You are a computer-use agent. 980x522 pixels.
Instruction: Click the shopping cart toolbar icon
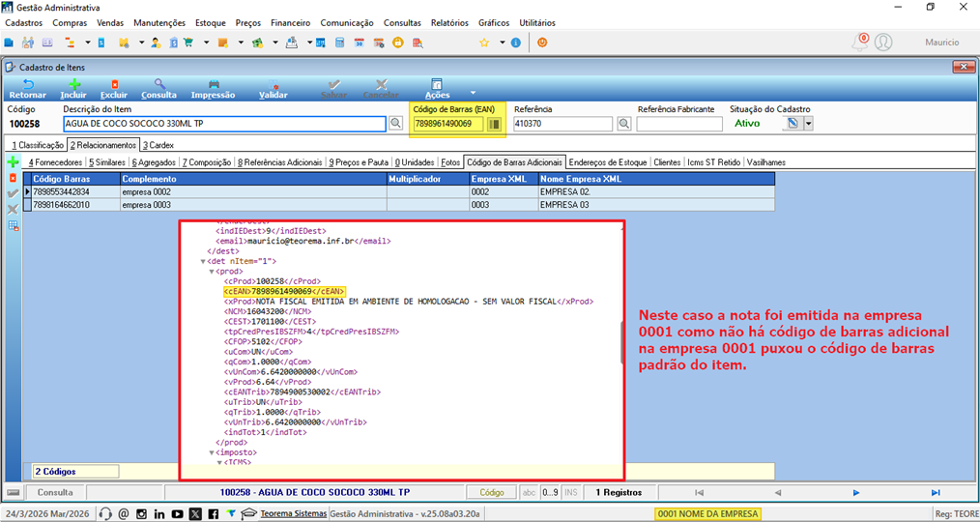tap(188, 43)
